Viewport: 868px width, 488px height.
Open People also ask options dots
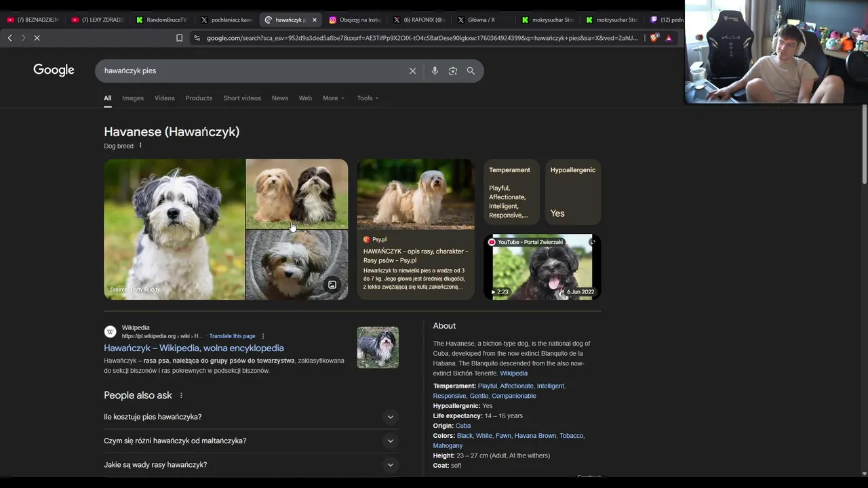pos(181,395)
